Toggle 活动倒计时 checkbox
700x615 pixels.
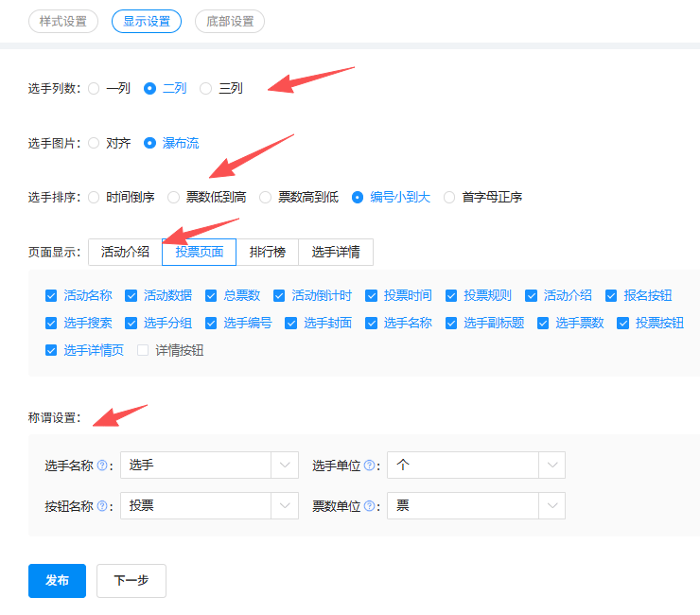(279, 295)
